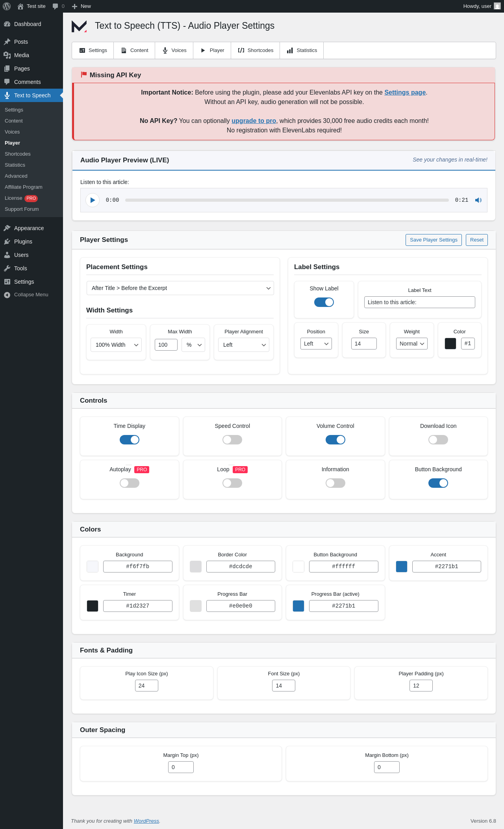The height and width of the screenshot is (829, 504).
Task: Open Shortcodes submenu in sidebar
Action: [18, 154]
